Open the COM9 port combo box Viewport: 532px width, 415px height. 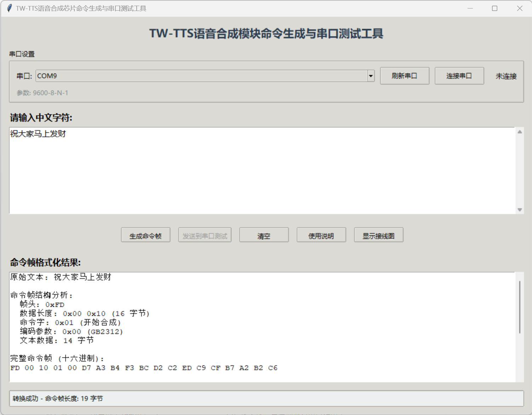pos(202,76)
